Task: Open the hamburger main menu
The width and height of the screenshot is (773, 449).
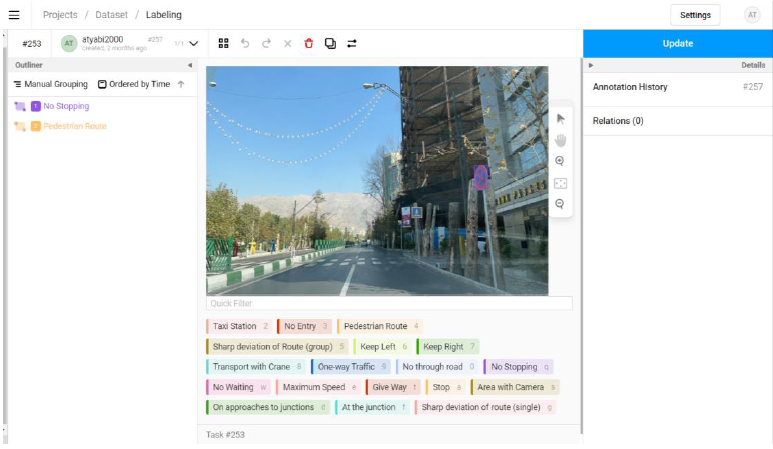Action: tap(14, 15)
